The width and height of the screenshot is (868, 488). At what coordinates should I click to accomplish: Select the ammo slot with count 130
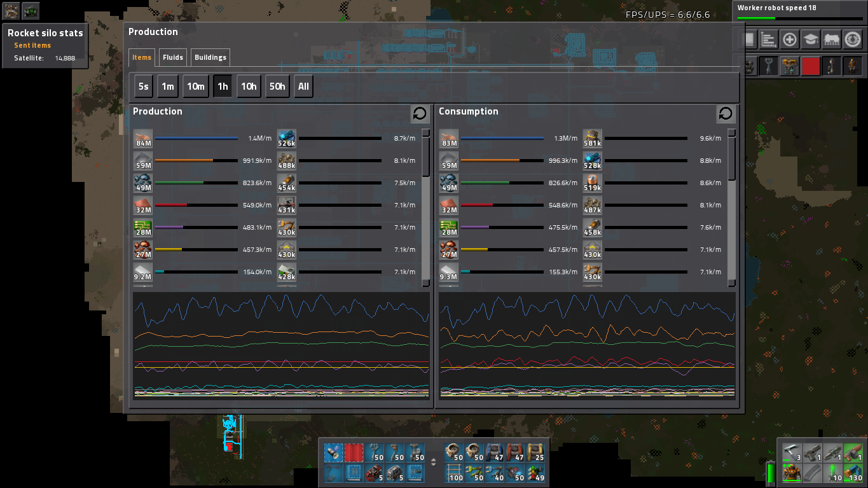coord(853,473)
